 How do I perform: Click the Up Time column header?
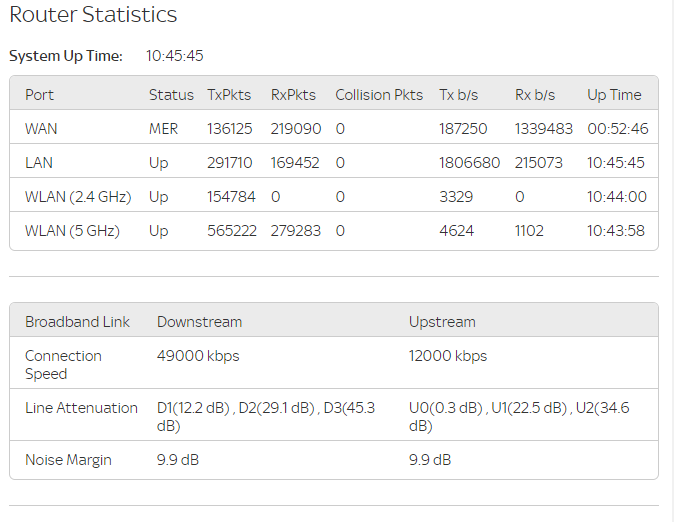(x=614, y=95)
